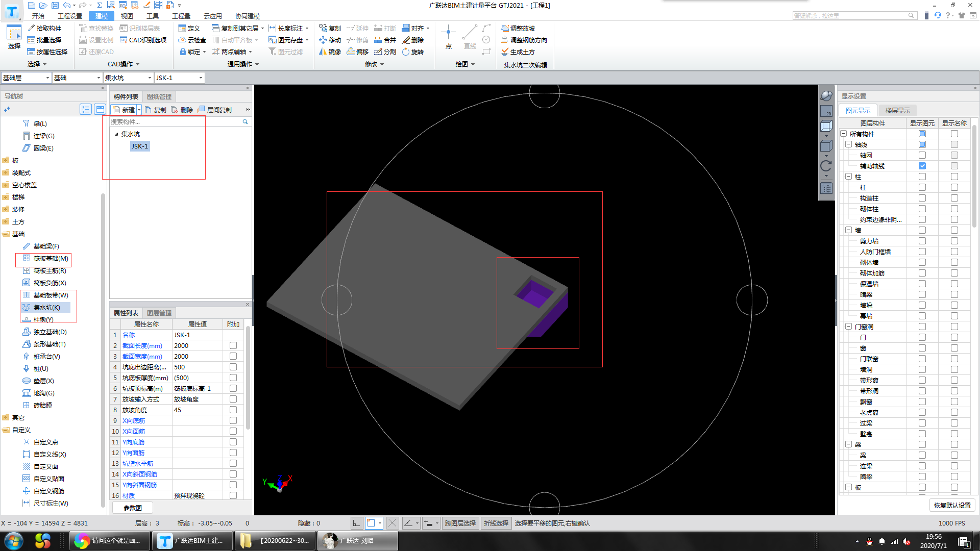The height and width of the screenshot is (551, 980).
Task: Click the 跨图层选择 button
Action: (460, 523)
